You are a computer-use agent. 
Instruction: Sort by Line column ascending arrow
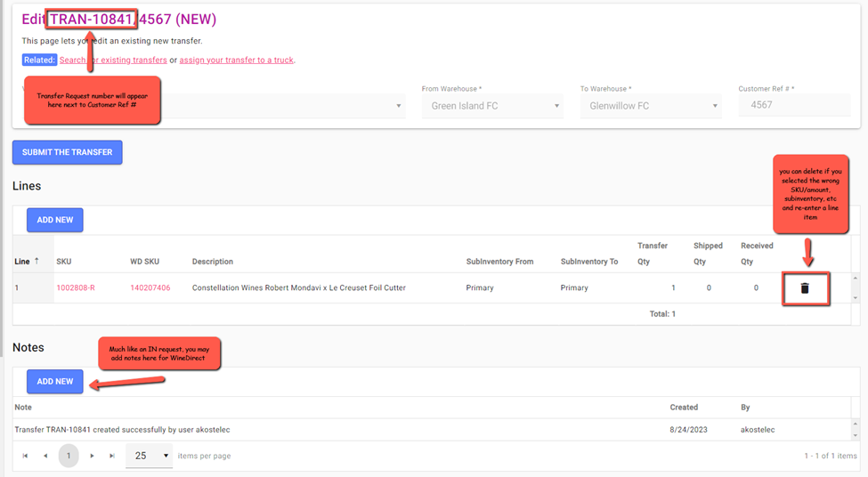(x=37, y=261)
